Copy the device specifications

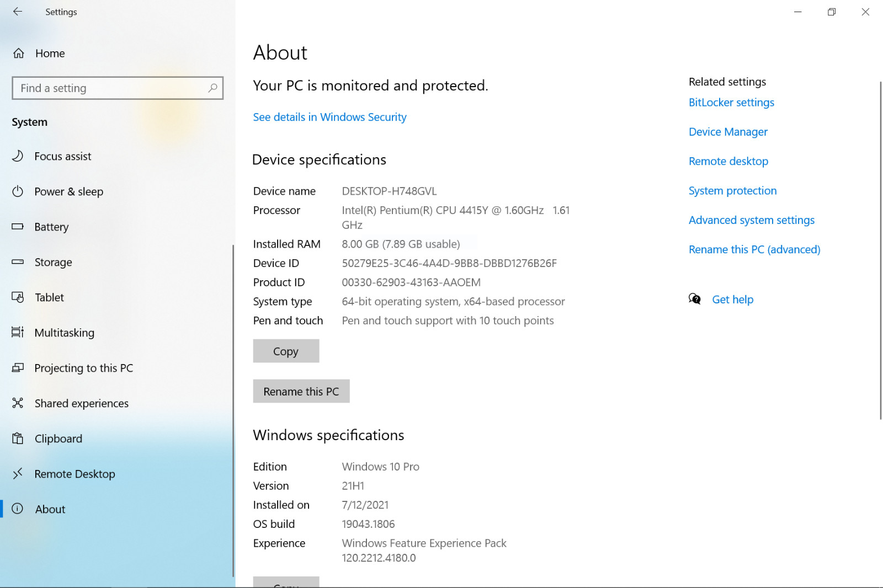tap(286, 351)
